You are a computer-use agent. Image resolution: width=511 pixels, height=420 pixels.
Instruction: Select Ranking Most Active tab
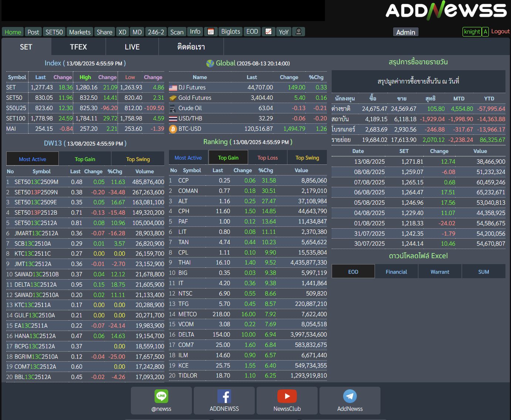(x=188, y=158)
